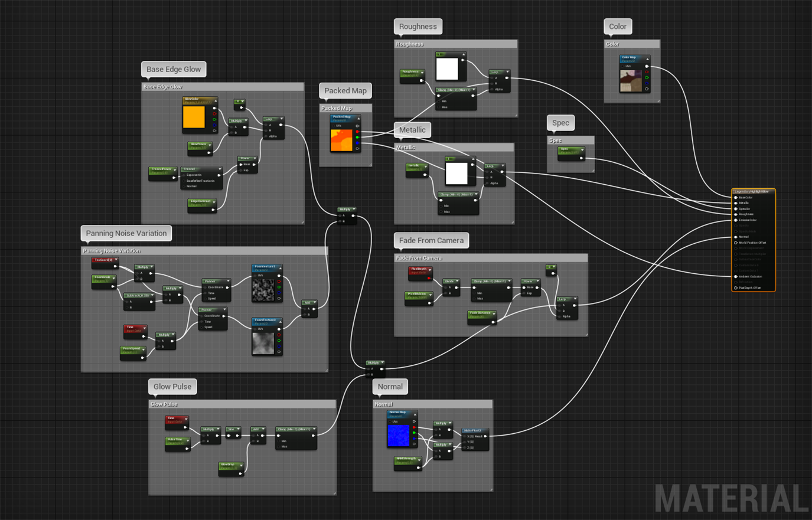Screen dimensions: 812x520
Task: Open the Fade From Camera comment bubble
Action: point(431,240)
